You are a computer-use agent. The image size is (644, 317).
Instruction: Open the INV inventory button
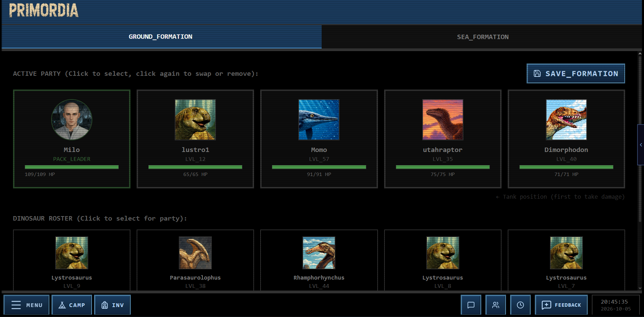(113, 305)
